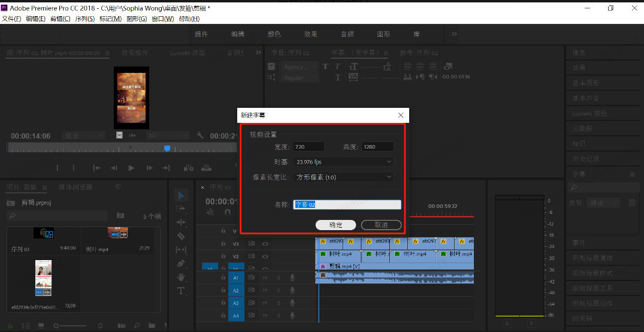Click project thumbnail size slider
This screenshot has width=644, height=332.
pyautogui.click(x=70, y=326)
